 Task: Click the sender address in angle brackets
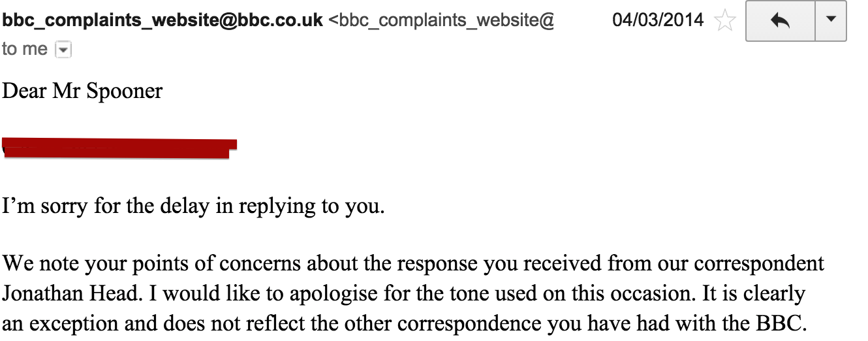(x=441, y=20)
